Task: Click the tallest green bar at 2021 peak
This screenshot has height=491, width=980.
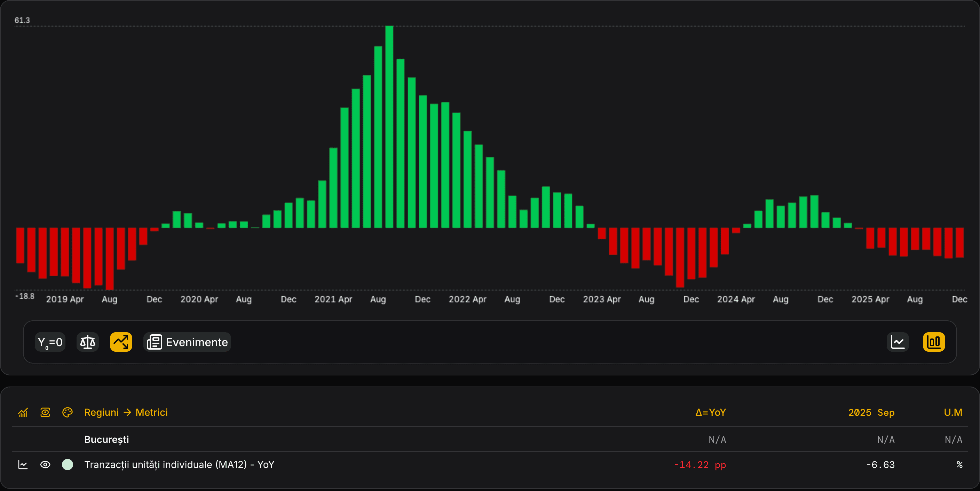Action: coord(389,126)
